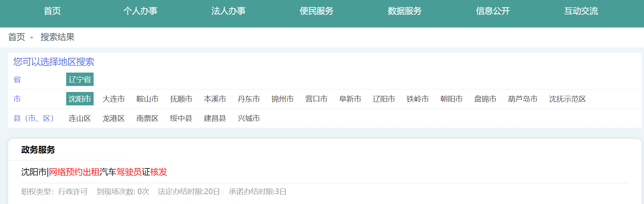Select 盘锦市 from the city filter
Screen dimensions: 644x204
tap(485, 99)
